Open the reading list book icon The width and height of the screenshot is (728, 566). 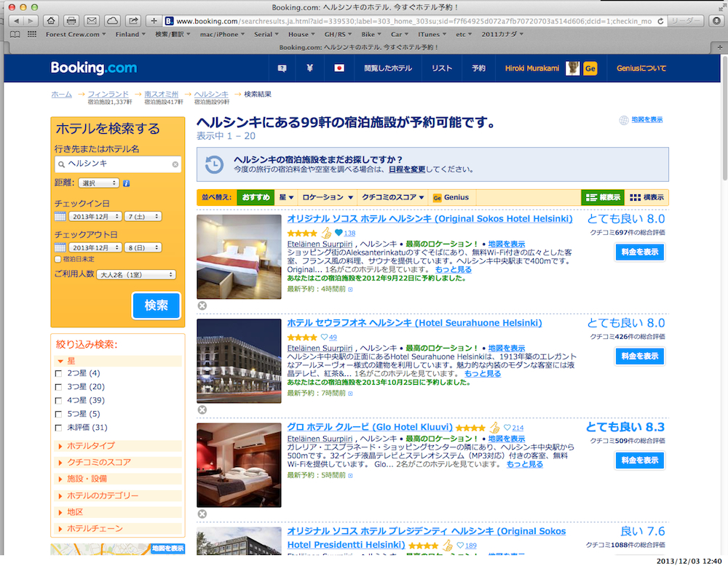15,34
